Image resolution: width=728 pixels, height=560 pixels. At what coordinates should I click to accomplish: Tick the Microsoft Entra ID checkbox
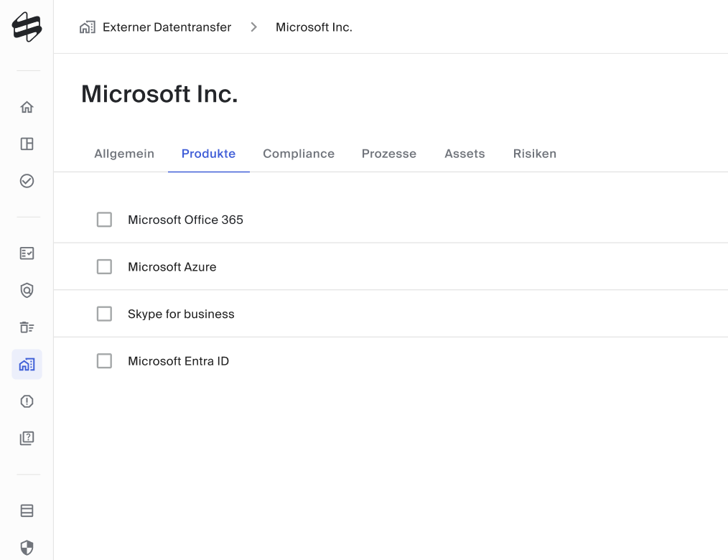click(x=105, y=361)
